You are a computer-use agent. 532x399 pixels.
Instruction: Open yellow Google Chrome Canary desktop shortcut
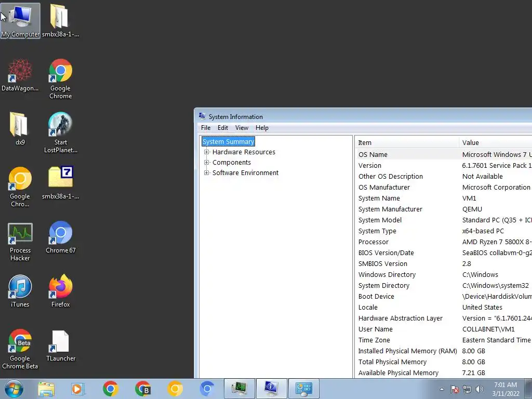[20, 187]
